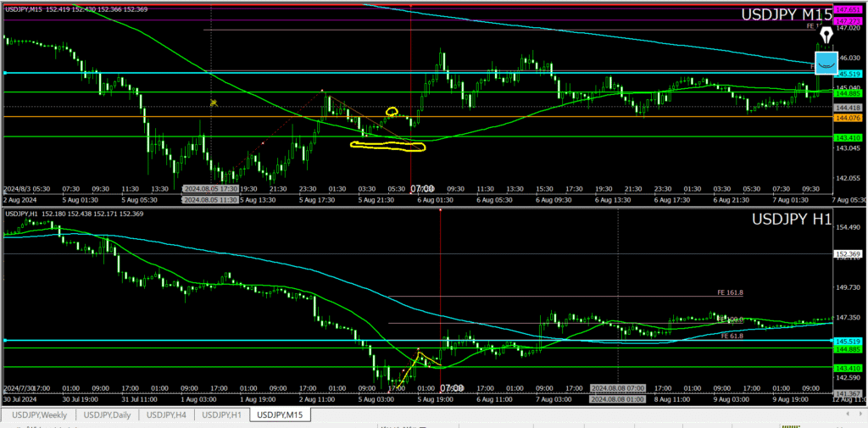The image size is (868, 428).
Task: Select the large yellow ellipse drawing
Action: (x=387, y=146)
